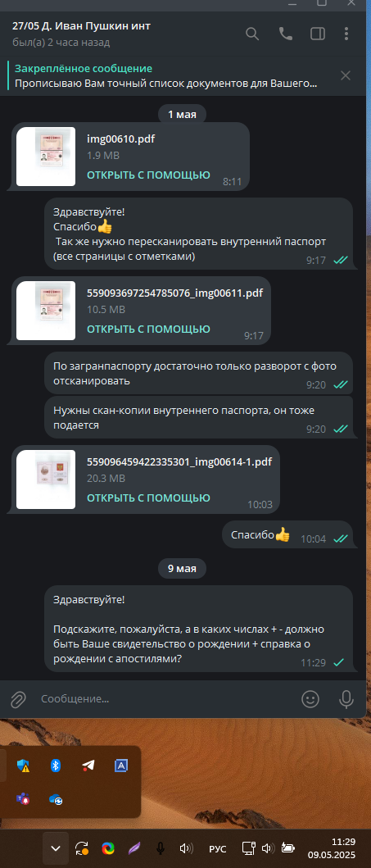
Task: Switch input language РУС indicator
Action: (x=217, y=848)
